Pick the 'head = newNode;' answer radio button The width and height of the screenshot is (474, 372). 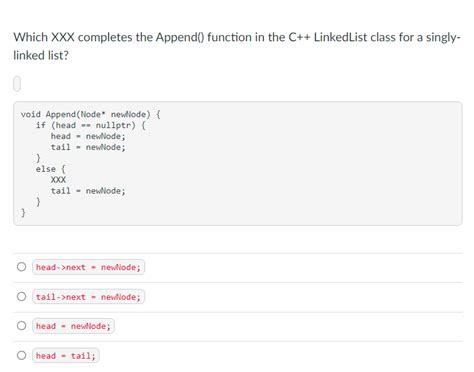(x=22, y=325)
